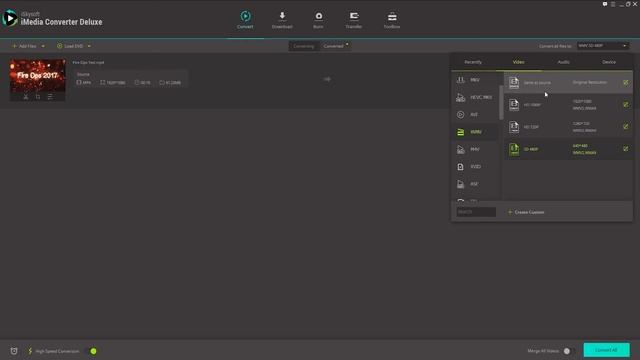Screen dimensions: 640x360
Task: Switch to the Recently tab
Action: click(x=473, y=62)
